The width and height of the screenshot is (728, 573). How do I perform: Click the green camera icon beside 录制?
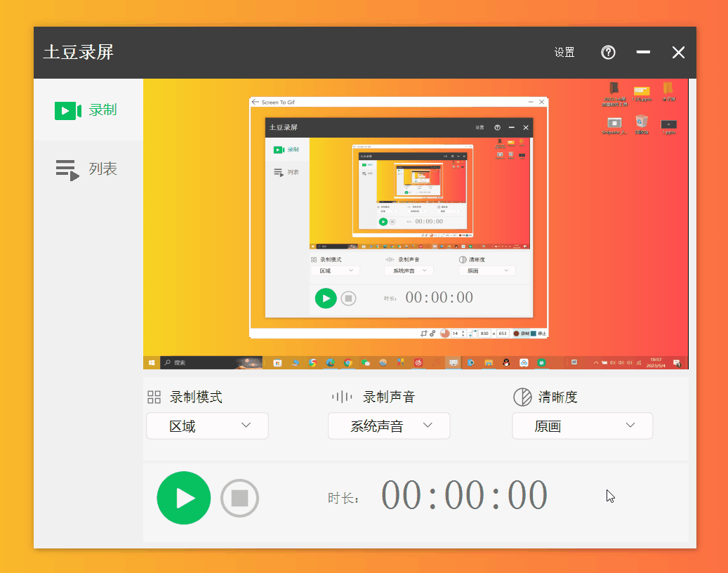[68, 110]
